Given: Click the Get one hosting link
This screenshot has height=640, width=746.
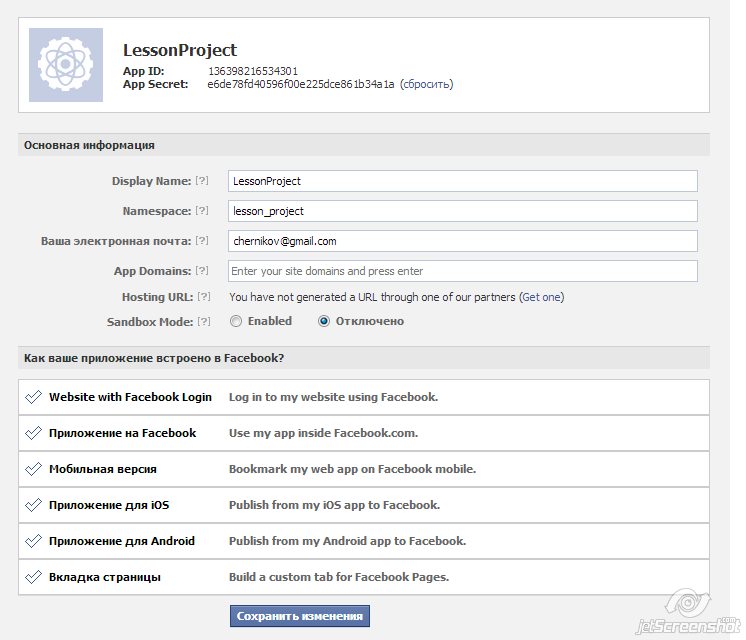Looking at the screenshot, I should [541, 297].
